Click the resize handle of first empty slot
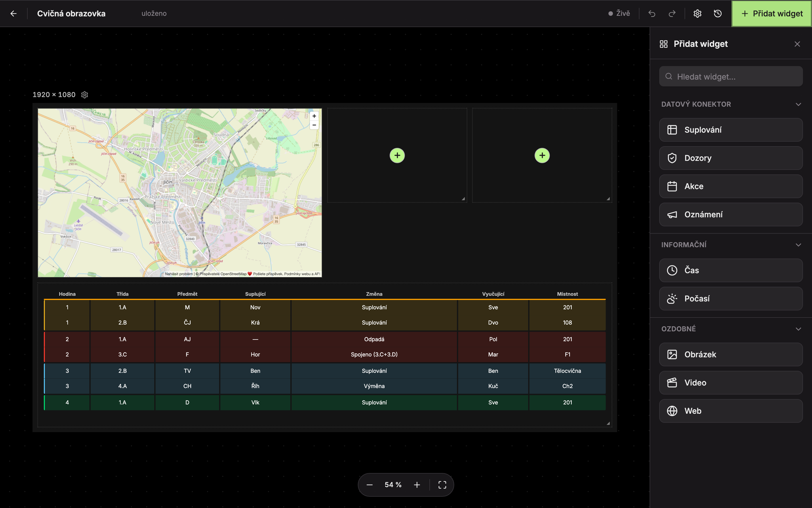 [x=463, y=199]
